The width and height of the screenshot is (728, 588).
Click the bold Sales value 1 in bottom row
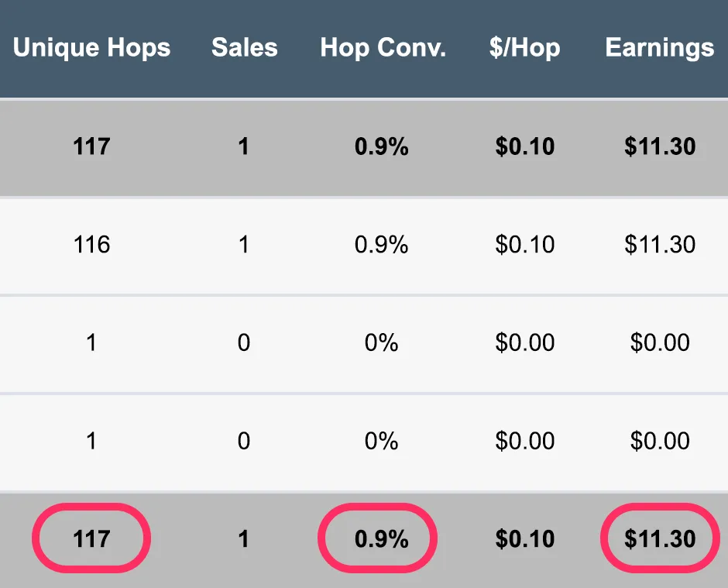tap(244, 538)
